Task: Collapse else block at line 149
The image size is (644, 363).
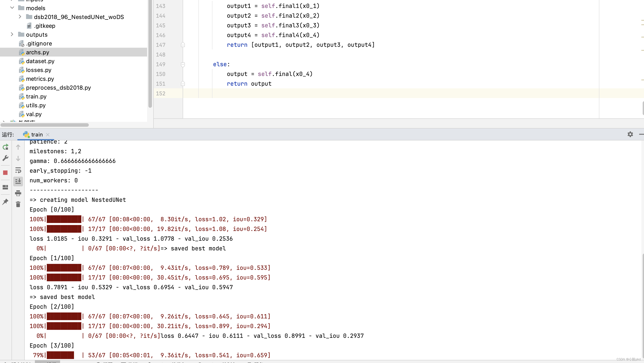Action: tap(183, 64)
